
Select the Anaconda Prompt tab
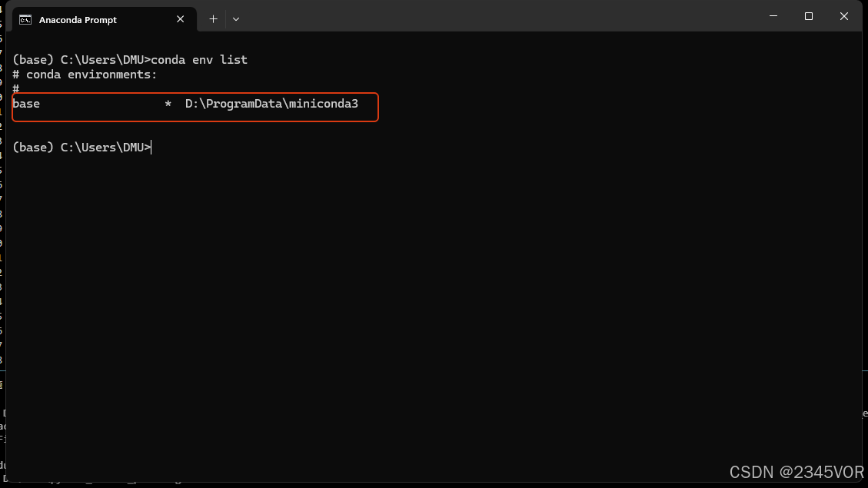[104, 19]
